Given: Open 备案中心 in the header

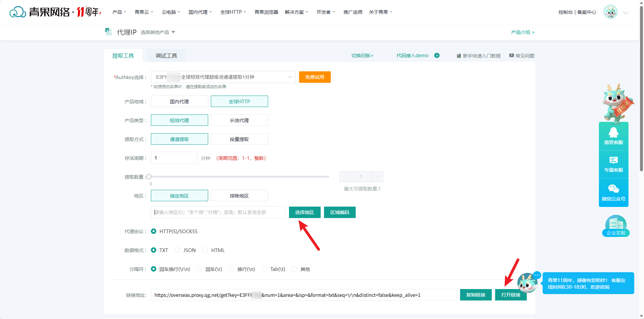Looking at the screenshot, I should (x=586, y=12).
